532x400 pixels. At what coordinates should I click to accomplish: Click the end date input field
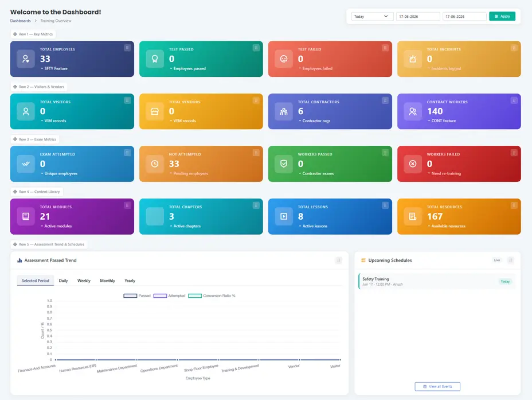[464, 16]
